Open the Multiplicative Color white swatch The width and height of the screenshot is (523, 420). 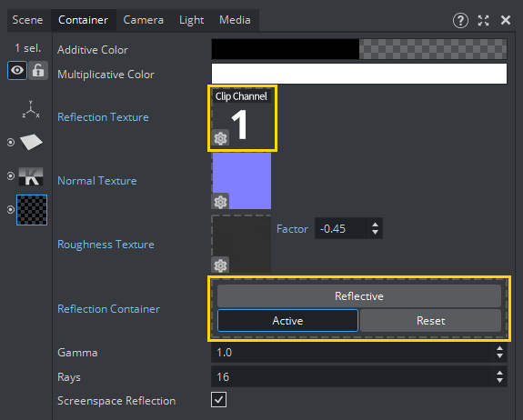[359, 74]
